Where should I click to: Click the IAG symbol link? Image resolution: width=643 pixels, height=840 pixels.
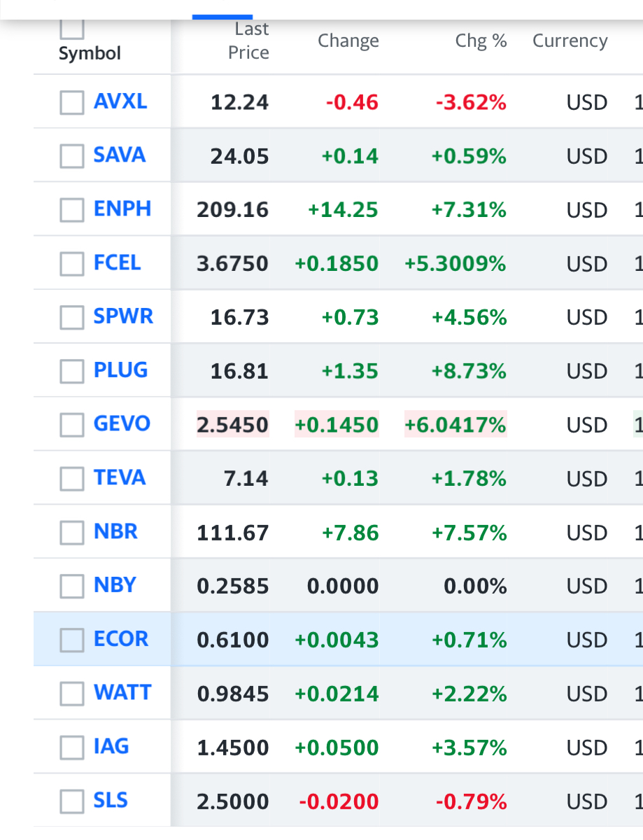[x=111, y=746]
